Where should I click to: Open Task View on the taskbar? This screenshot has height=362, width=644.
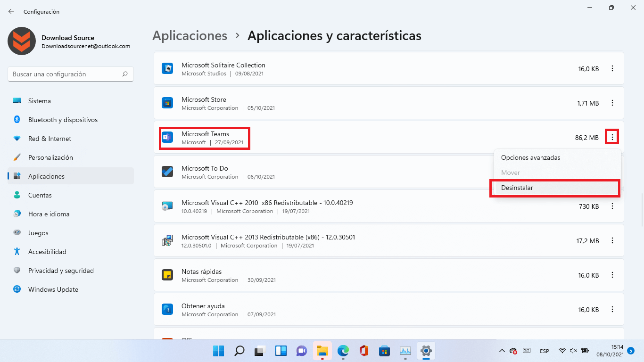(260, 351)
